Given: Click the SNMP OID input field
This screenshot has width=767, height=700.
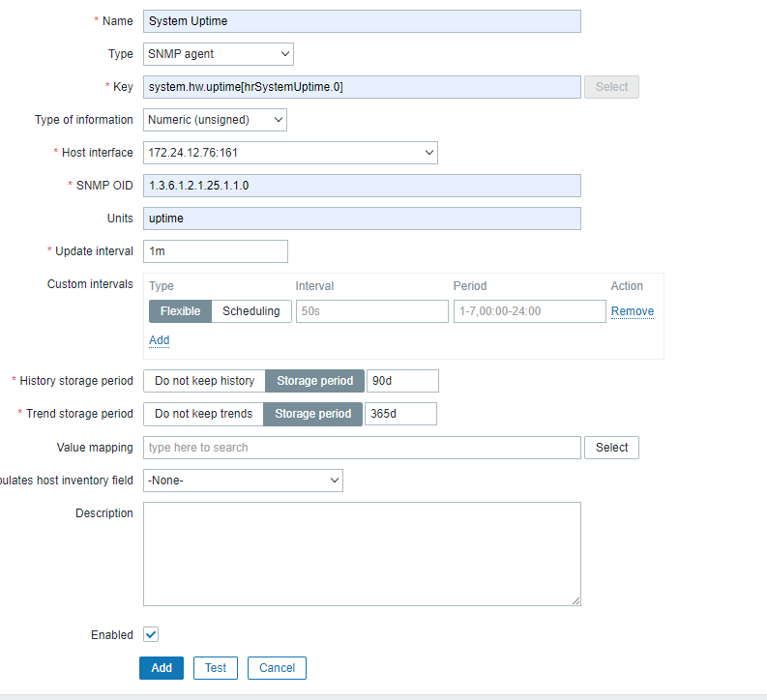Looking at the screenshot, I should pyautogui.click(x=362, y=186).
